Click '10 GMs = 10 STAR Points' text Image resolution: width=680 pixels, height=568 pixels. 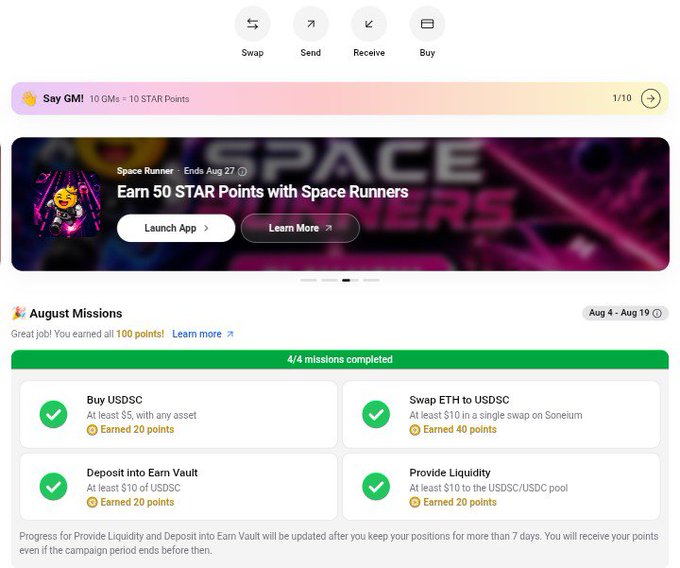click(x=139, y=99)
